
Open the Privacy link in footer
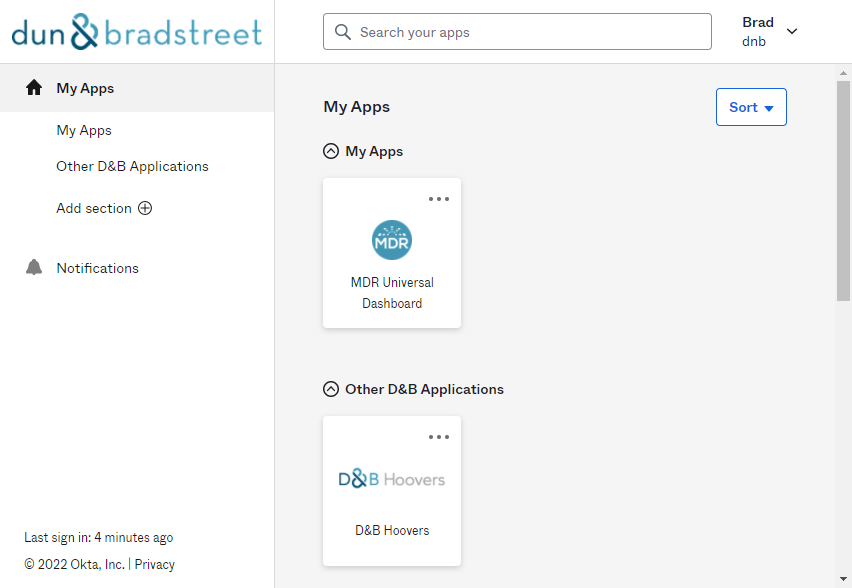point(155,565)
